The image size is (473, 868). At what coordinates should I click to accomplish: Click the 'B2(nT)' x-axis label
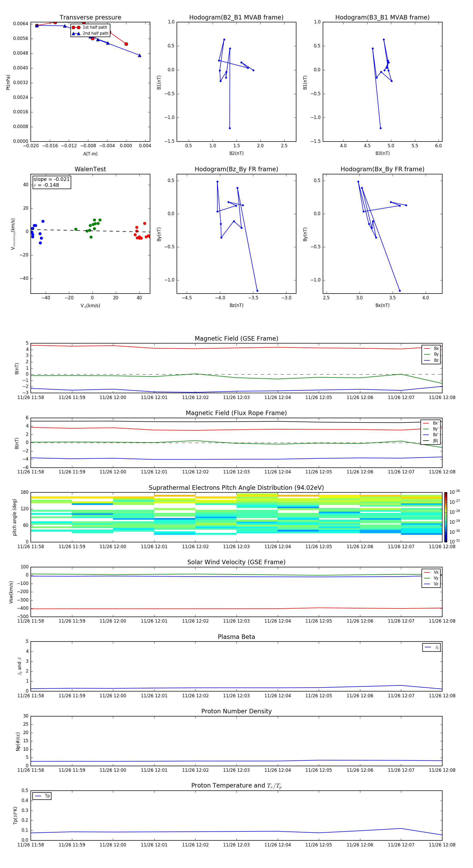point(236,153)
